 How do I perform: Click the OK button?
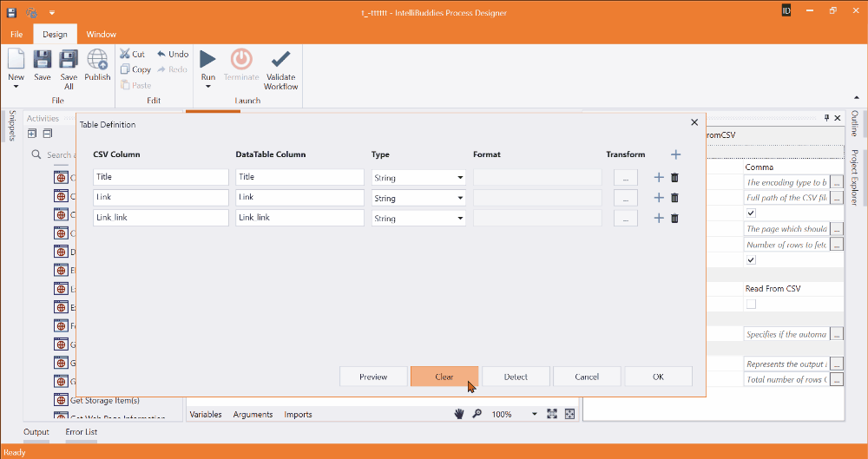[x=658, y=377]
